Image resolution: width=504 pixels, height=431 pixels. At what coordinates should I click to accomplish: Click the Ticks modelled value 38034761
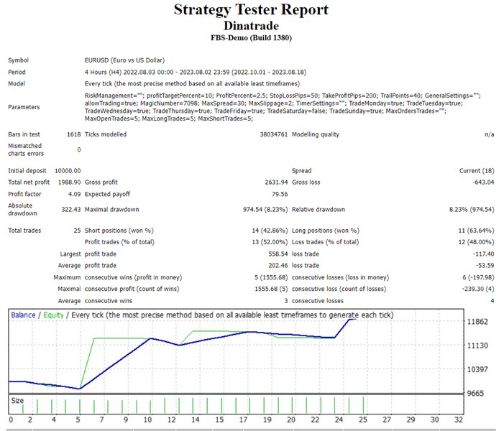pyautogui.click(x=273, y=134)
